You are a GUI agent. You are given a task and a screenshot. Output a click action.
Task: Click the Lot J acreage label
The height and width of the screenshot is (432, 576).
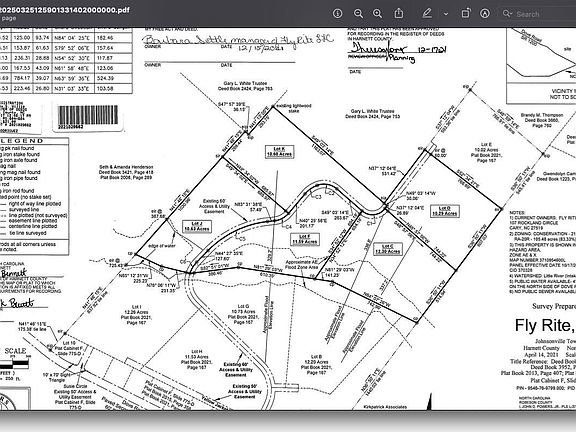click(197, 226)
